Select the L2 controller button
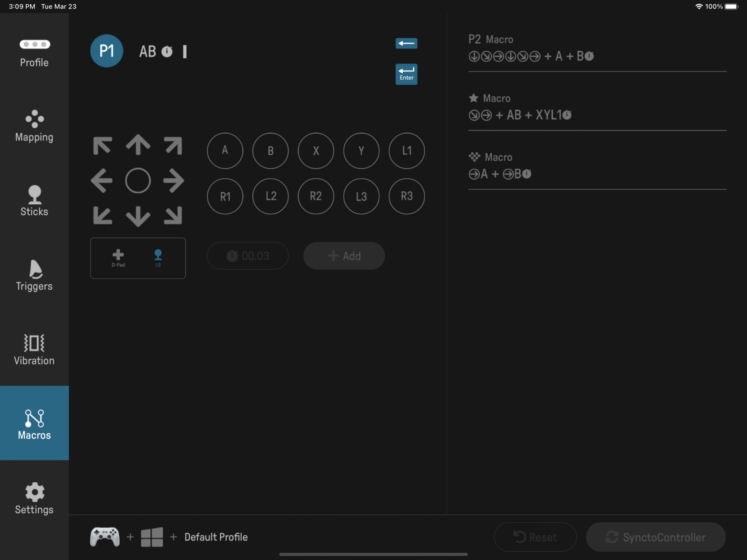747x560 pixels. (270, 196)
